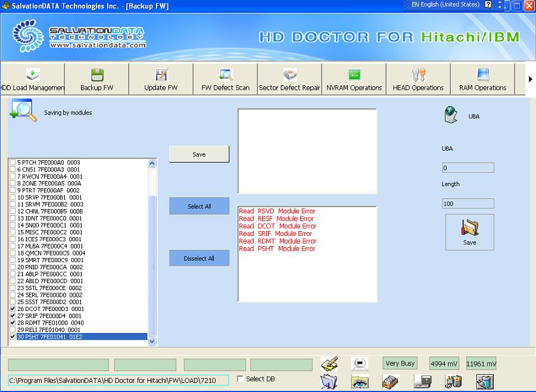Check module 8 ZONE checkbox
536x392 pixels.
point(13,183)
